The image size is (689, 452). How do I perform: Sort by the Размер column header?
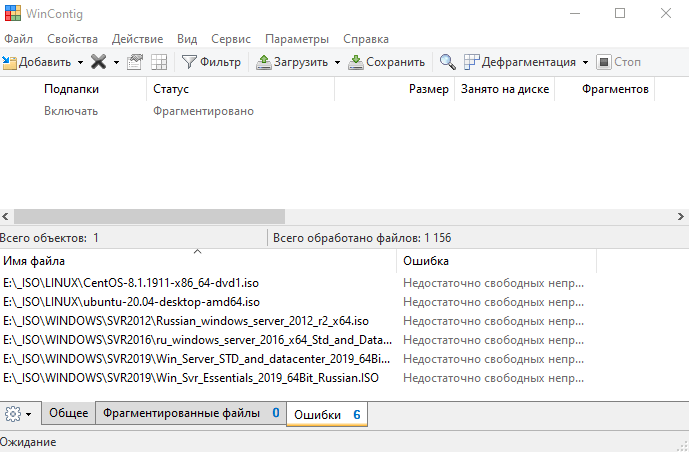pos(428,90)
